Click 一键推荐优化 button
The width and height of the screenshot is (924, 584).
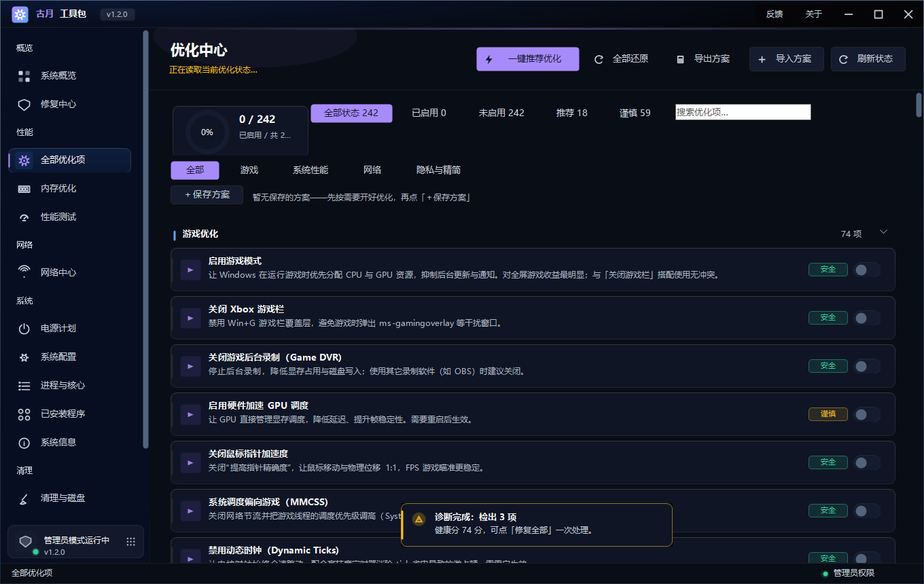(x=528, y=59)
